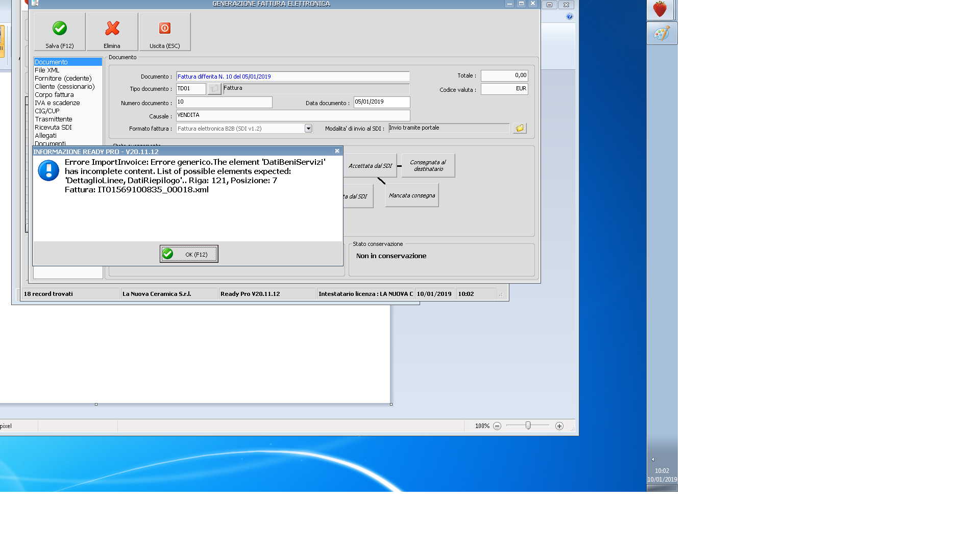Click the Mancata consegna status box

(x=412, y=195)
